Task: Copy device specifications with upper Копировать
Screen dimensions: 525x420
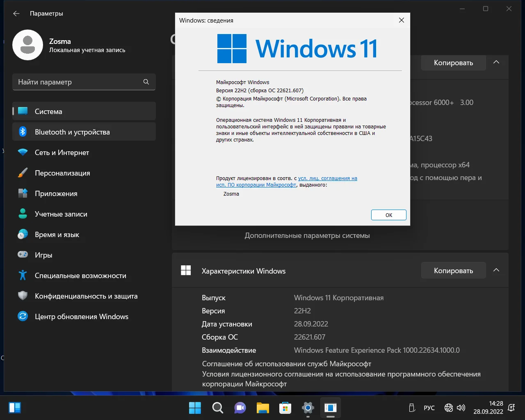Action: coord(454,63)
